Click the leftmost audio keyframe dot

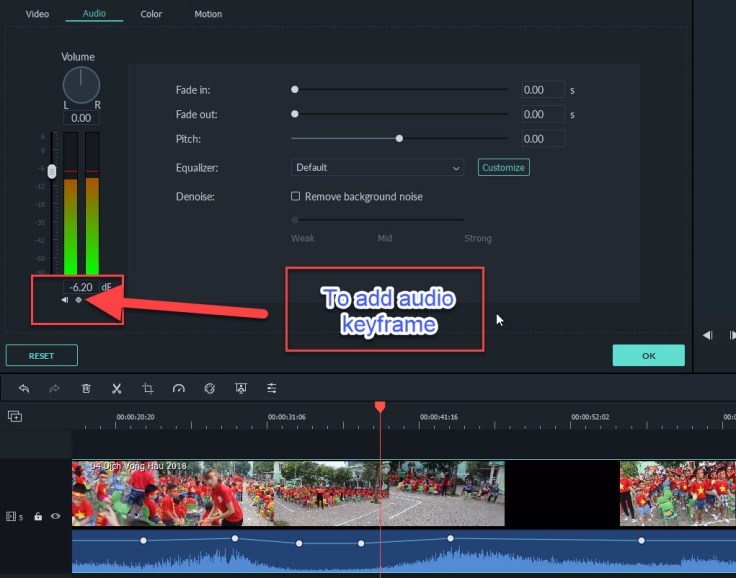click(x=144, y=540)
